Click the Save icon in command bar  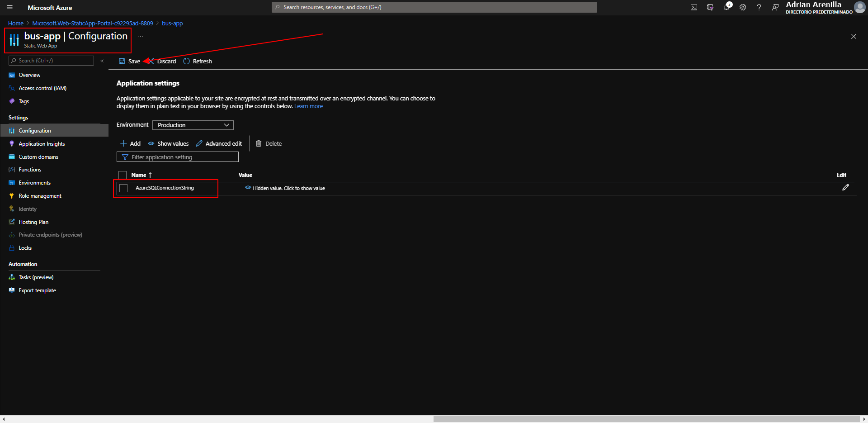click(x=122, y=61)
